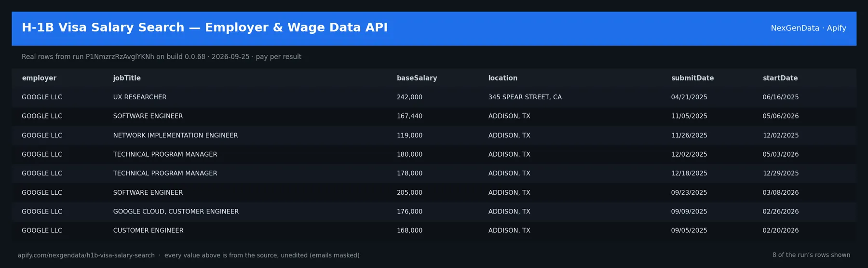Select start date 05/06/2026
Image resolution: width=868 pixels, height=268 pixels.
click(780, 116)
